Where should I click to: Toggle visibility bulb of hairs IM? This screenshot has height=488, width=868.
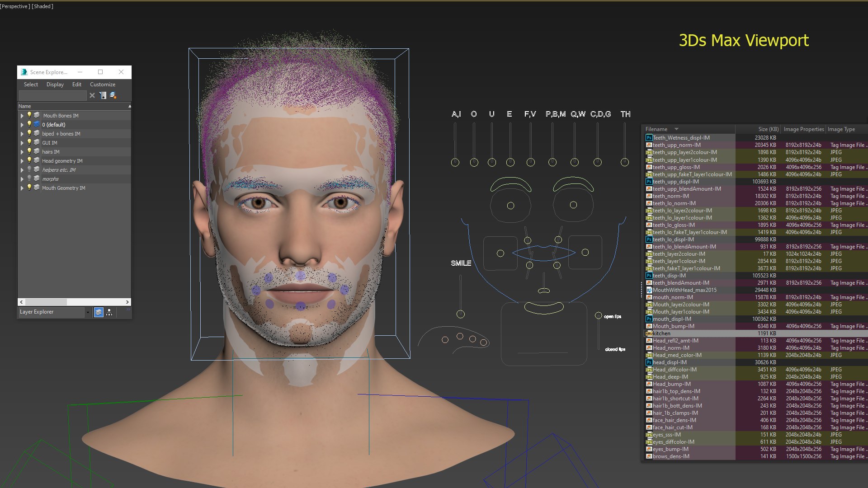tap(29, 151)
